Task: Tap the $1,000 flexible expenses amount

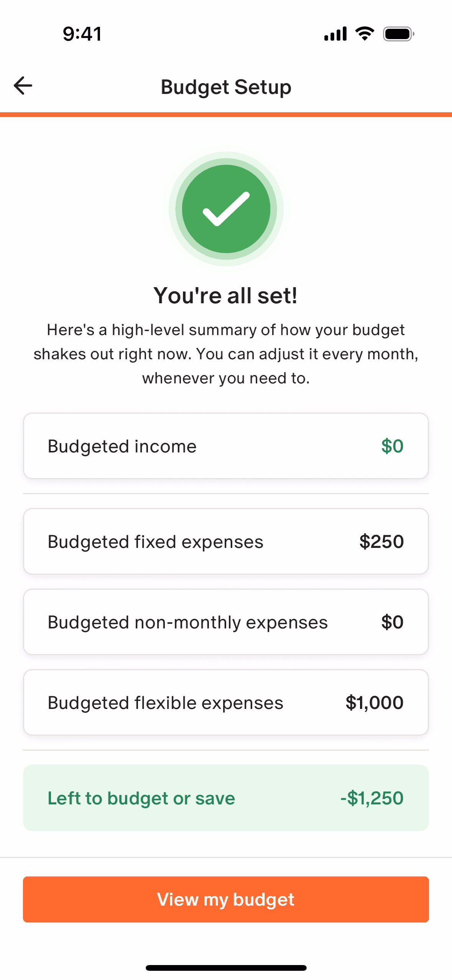Action: pos(374,702)
